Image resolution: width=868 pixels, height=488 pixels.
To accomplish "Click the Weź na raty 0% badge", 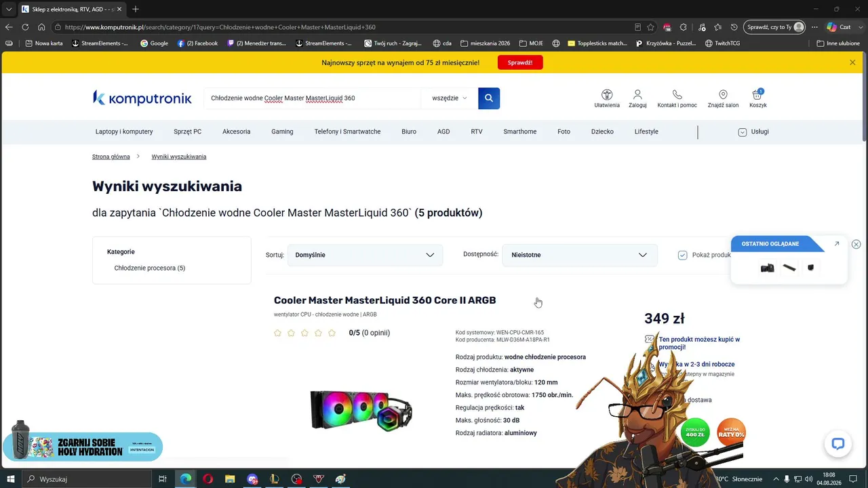I will click(731, 433).
